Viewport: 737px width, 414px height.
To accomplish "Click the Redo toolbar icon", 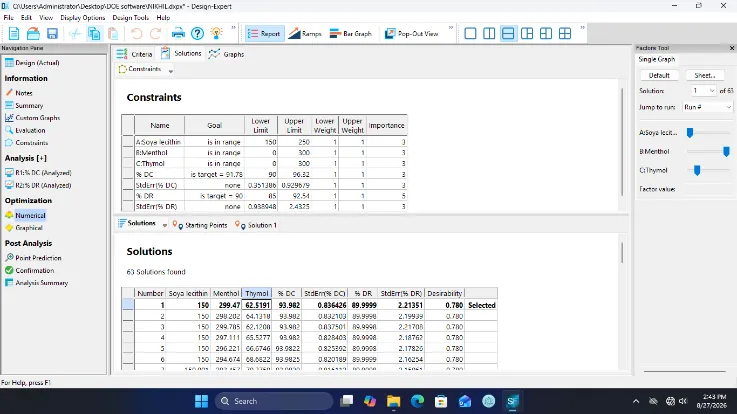I will pos(156,33).
